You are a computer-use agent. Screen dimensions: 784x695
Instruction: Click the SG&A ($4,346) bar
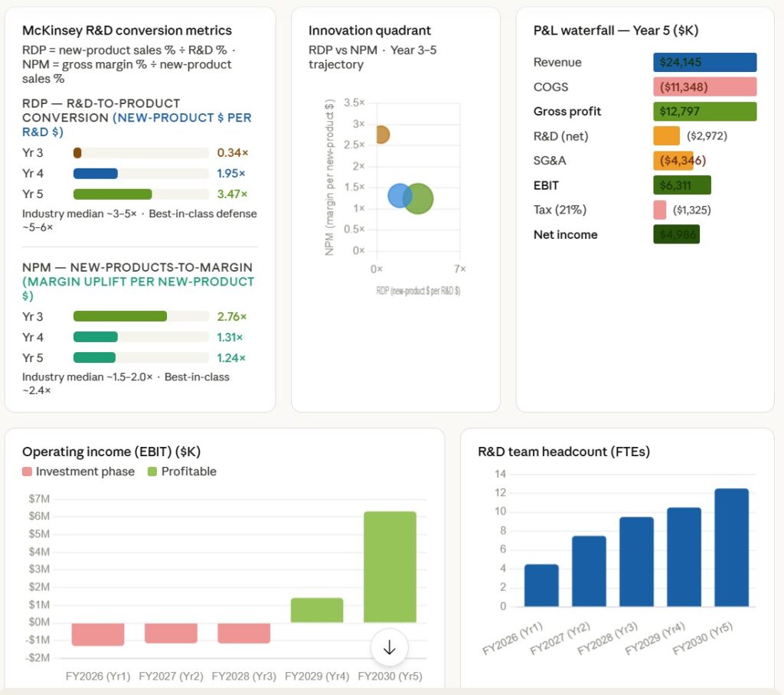(x=673, y=161)
